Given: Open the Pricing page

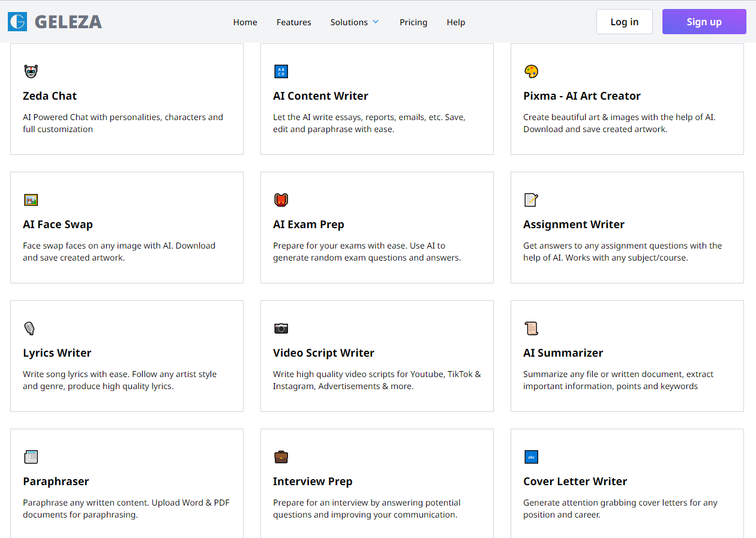Looking at the screenshot, I should click(x=413, y=22).
